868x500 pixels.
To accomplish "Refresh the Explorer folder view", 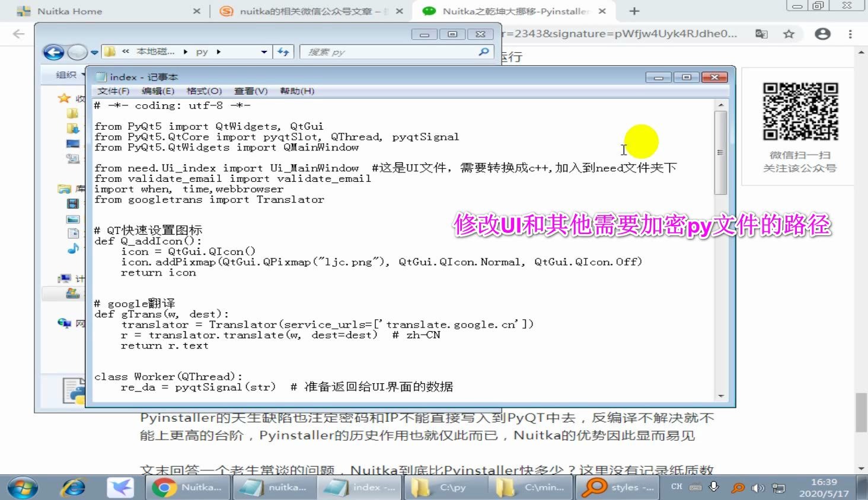I will pos(283,52).
